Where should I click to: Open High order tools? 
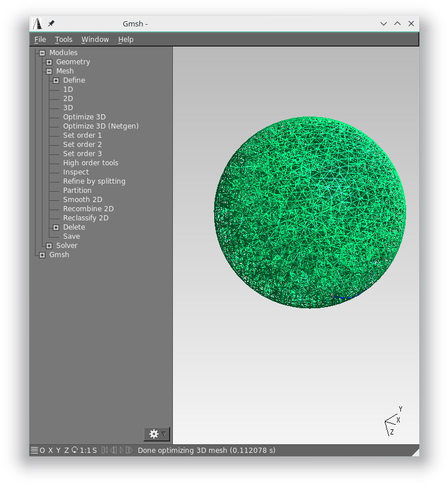pyautogui.click(x=91, y=162)
